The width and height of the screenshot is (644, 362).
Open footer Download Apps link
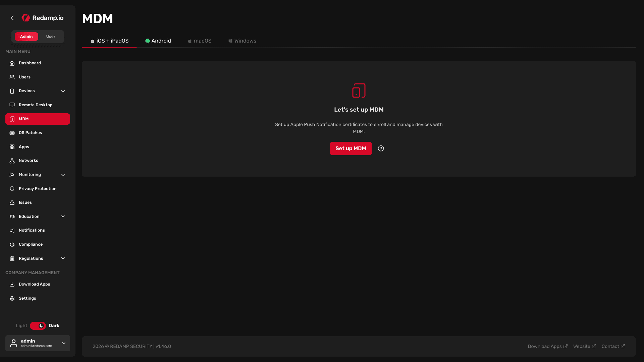click(547, 346)
